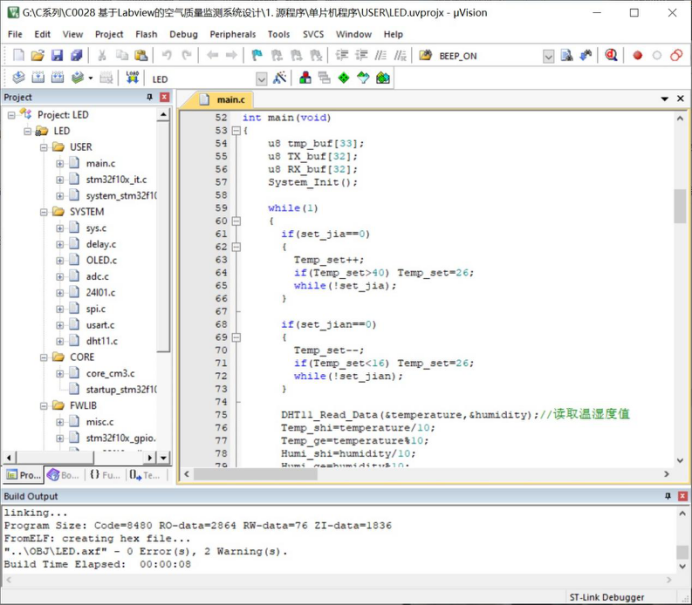Screen dimensions: 692x605
Task: Click the Navigate Backwards arrow icon
Action: point(212,55)
